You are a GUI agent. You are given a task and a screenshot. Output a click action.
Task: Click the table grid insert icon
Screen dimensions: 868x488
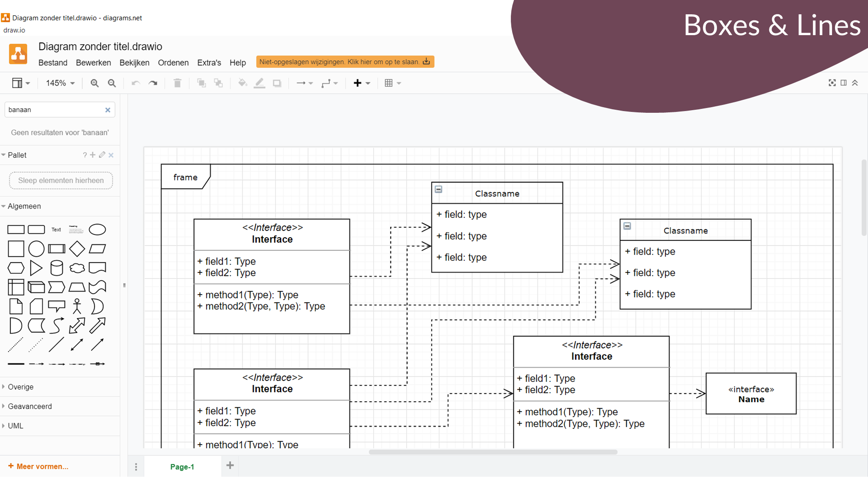pyautogui.click(x=389, y=83)
